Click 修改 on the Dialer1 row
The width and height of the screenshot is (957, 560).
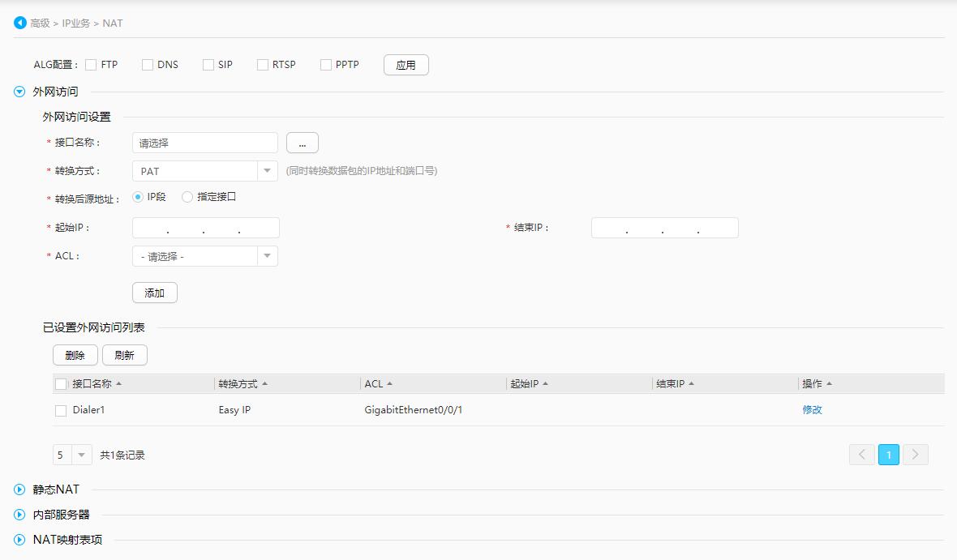(812, 410)
